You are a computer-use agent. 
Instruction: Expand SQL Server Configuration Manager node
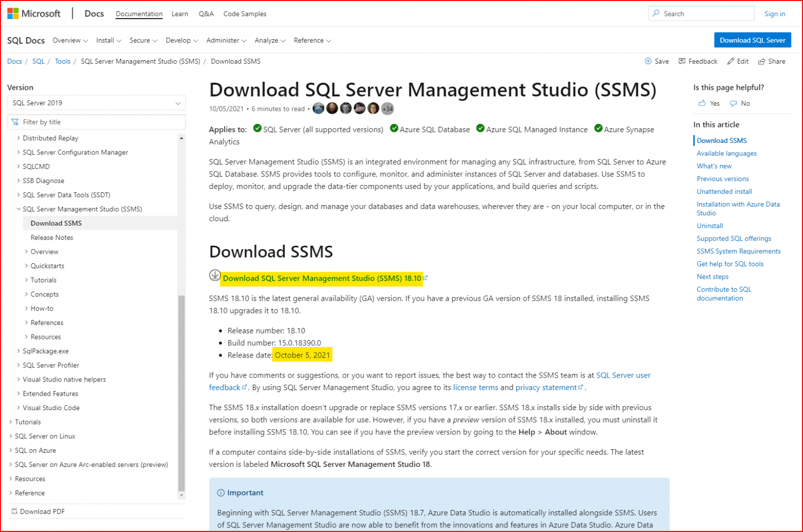[x=19, y=152]
